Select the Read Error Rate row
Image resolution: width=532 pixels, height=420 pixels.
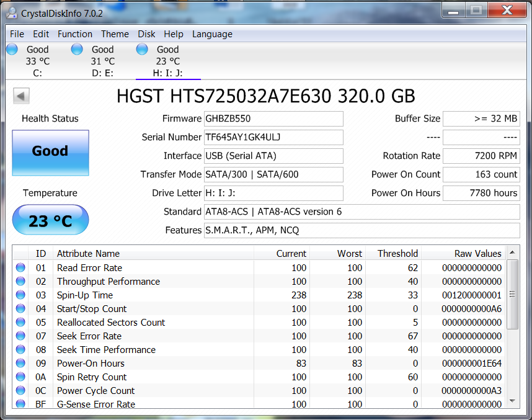259,268
